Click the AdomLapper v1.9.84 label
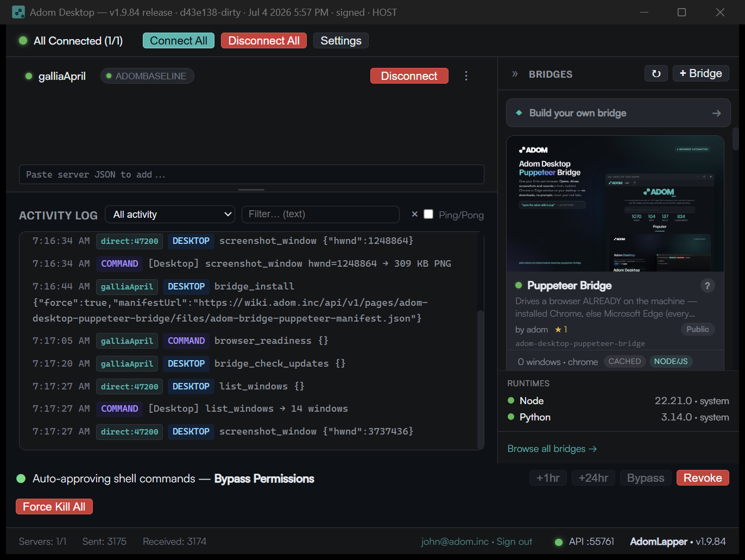The height and width of the screenshot is (560, 745). click(x=678, y=542)
